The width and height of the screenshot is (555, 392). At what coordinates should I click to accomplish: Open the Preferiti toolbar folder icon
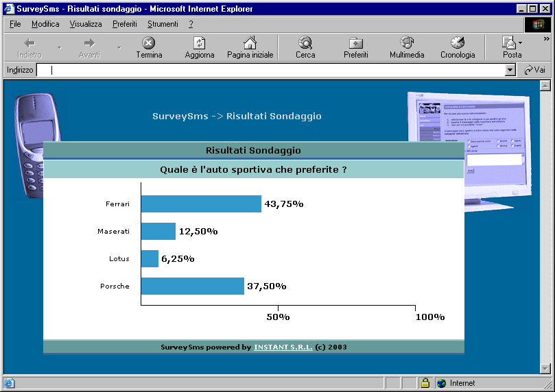tap(356, 43)
